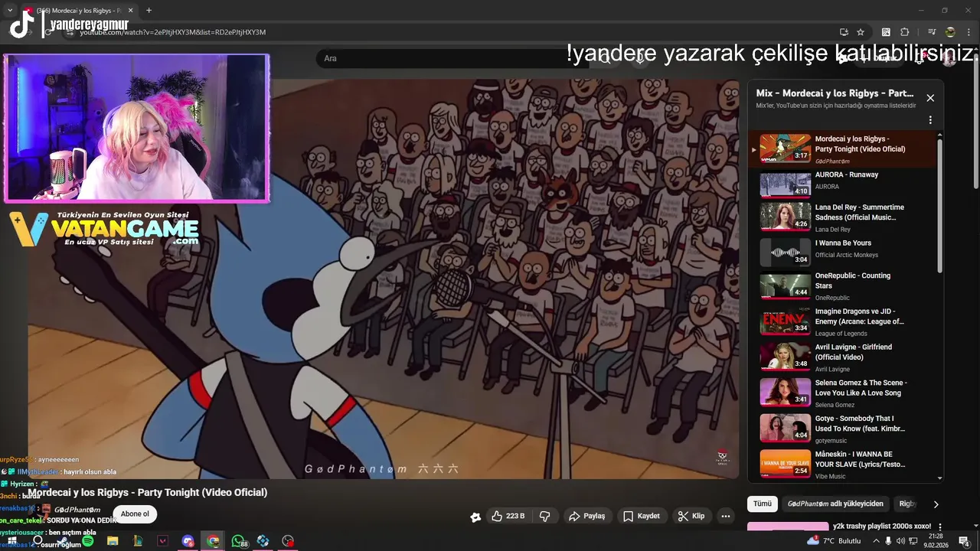The image size is (980, 551).
Task: Open notification center with 4 notifications
Action: [965, 542]
